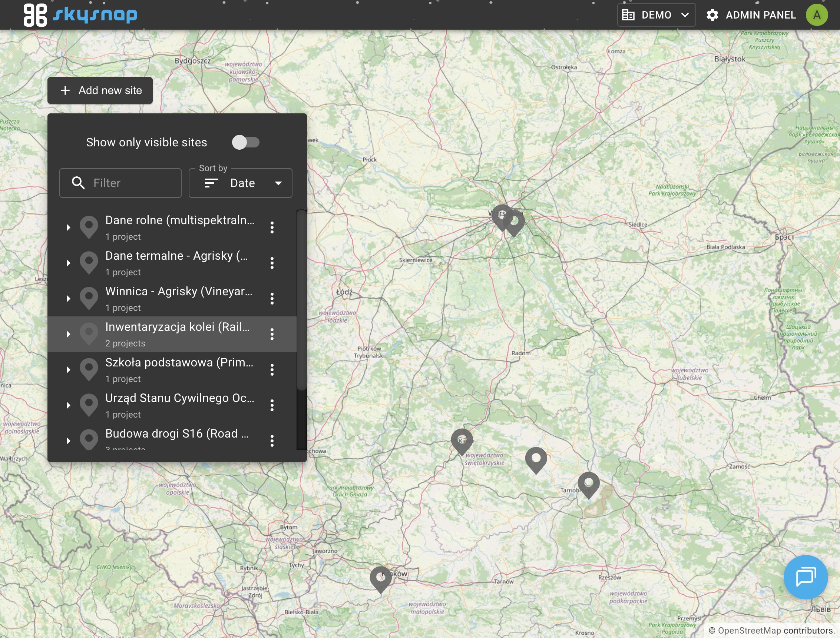The width and height of the screenshot is (840, 638).
Task: Click the map marker at Kielce
Action: coord(462,442)
